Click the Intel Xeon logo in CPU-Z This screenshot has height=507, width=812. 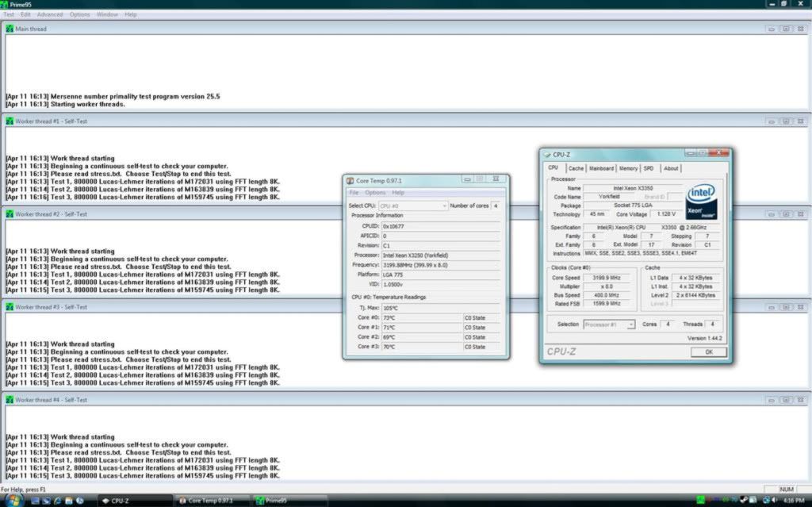pyautogui.click(x=701, y=202)
